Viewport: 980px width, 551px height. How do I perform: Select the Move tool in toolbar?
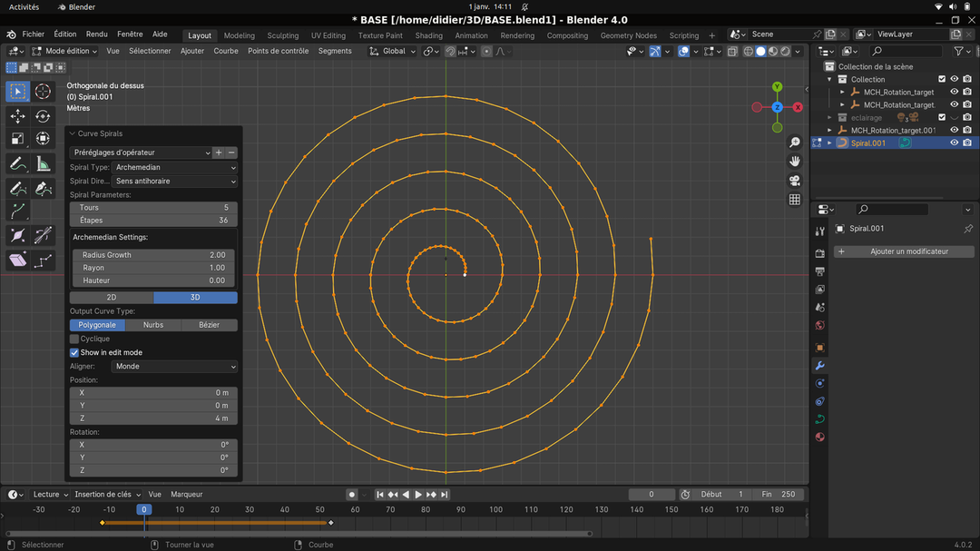tap(17, 115)
